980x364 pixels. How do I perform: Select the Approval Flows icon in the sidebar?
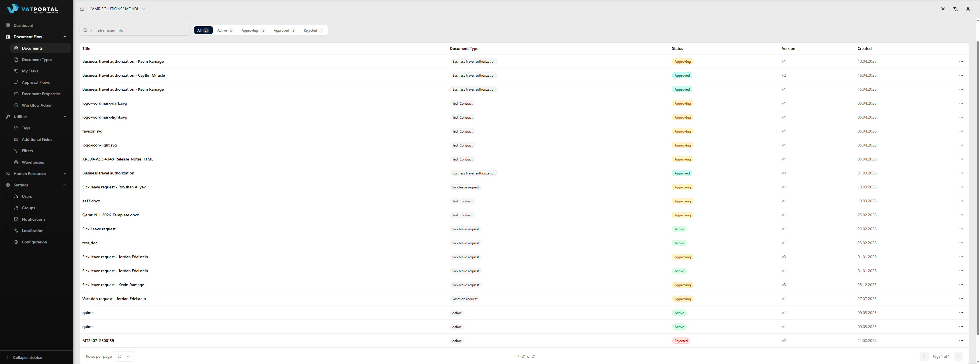[x=16, y=82]
